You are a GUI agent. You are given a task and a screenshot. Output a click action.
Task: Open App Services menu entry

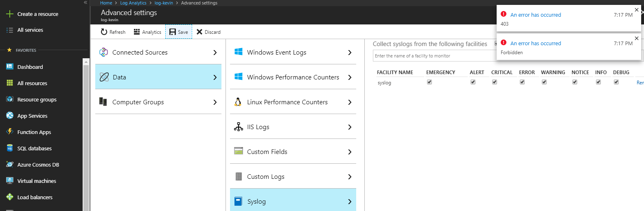(x=33, y=116)
